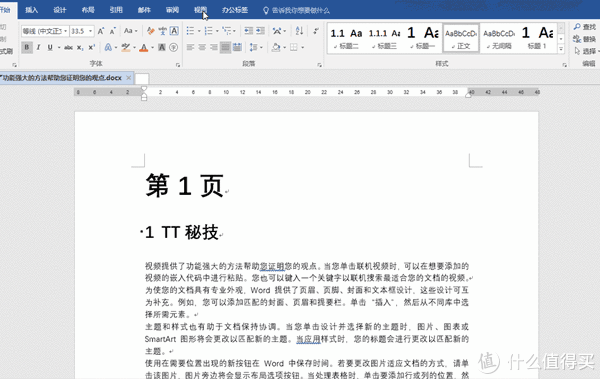
Task: Open the Change Case Aa dropdown
Action: click(x=130, y=31)
